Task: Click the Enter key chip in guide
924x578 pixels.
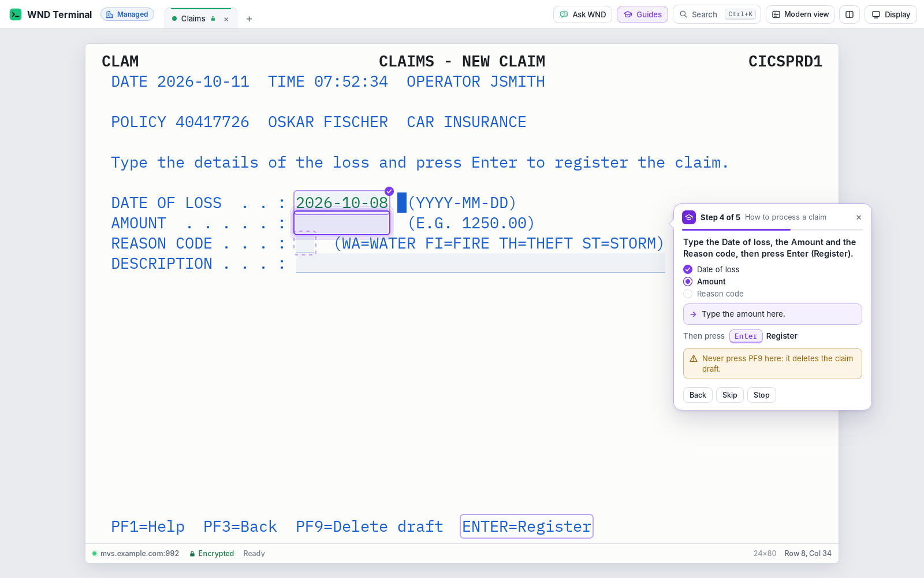Action: [x=746, y=336]
